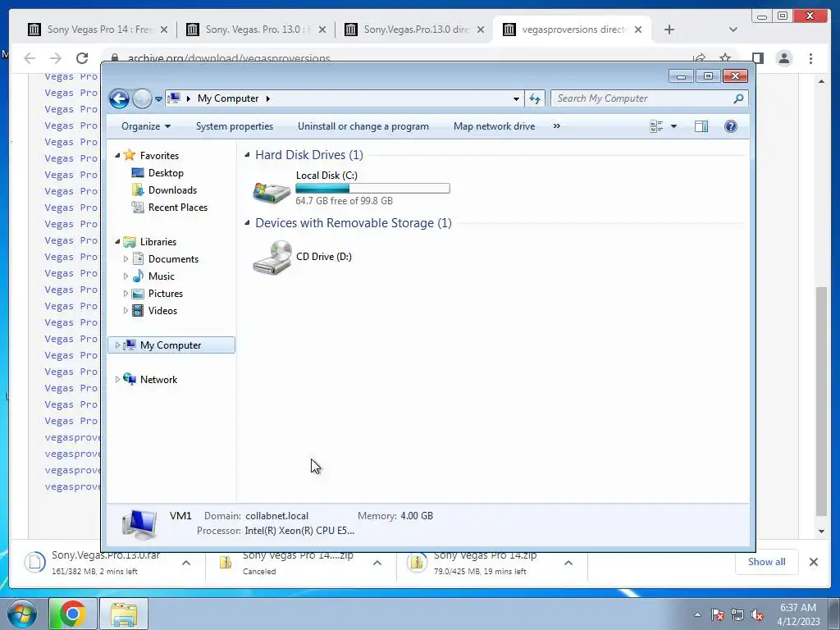The width and height of the screenshot is (840, 630).
Task: Click the magnifier icon in Explorer search
Action: (x=738, y=98)
